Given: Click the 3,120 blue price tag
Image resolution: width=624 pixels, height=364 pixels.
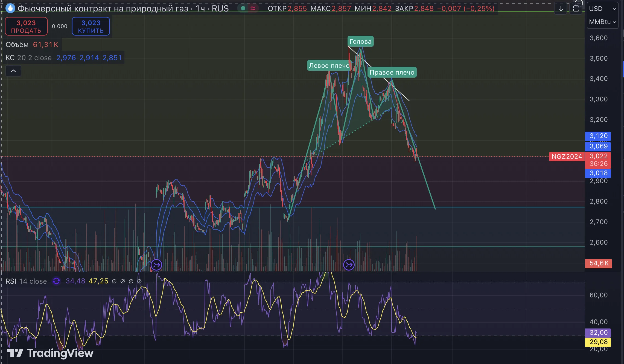Looking at the screenshot, I should point(598,136).
